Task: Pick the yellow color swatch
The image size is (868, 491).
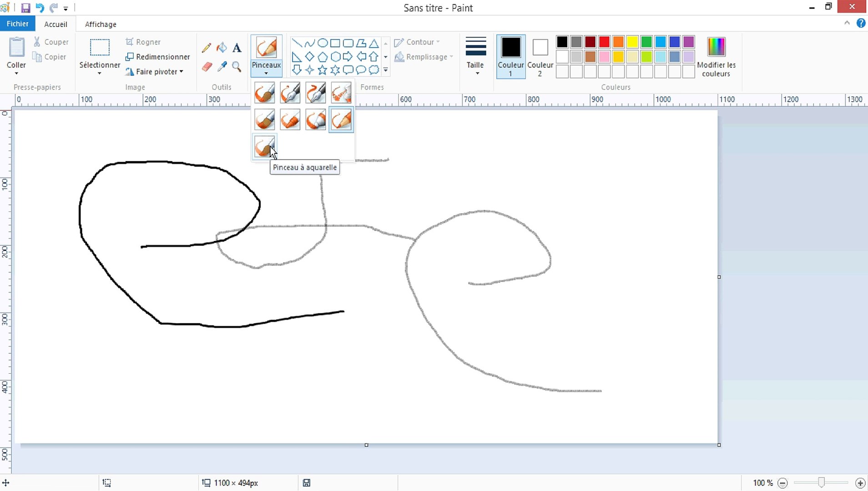Action: tap(632, 42)
